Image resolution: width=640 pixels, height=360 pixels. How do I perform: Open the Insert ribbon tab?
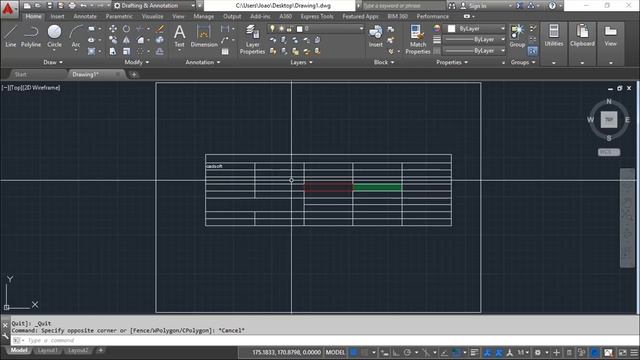57,16
